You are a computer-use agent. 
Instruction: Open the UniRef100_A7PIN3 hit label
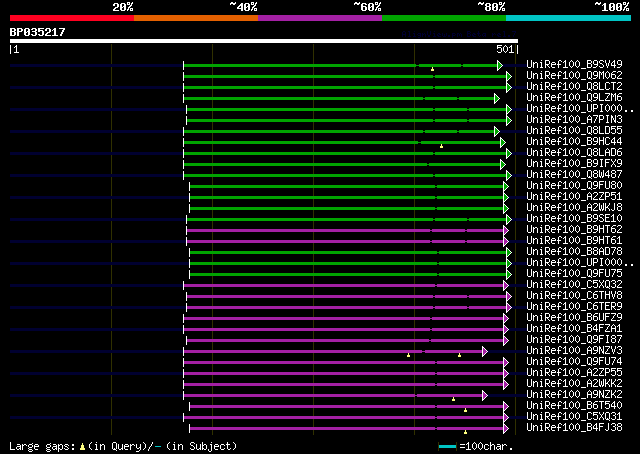[574, 120]
